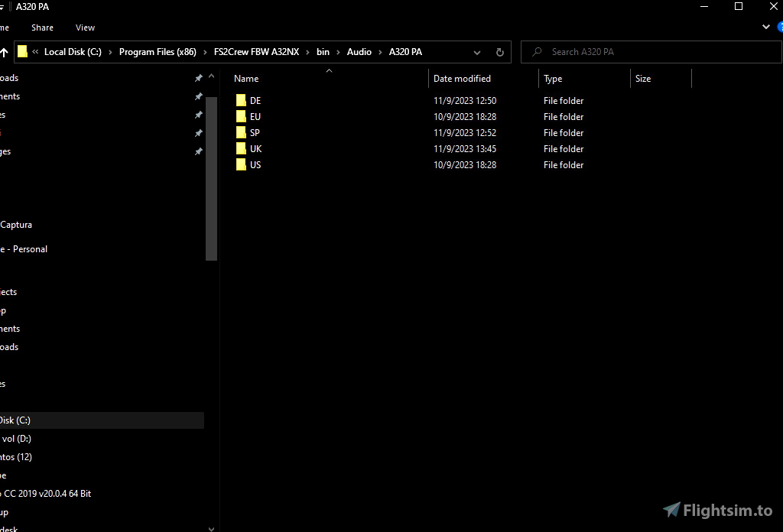Click the navigation pane scroll-down arrow
The image size is (783, 532).
pos(211,528)
